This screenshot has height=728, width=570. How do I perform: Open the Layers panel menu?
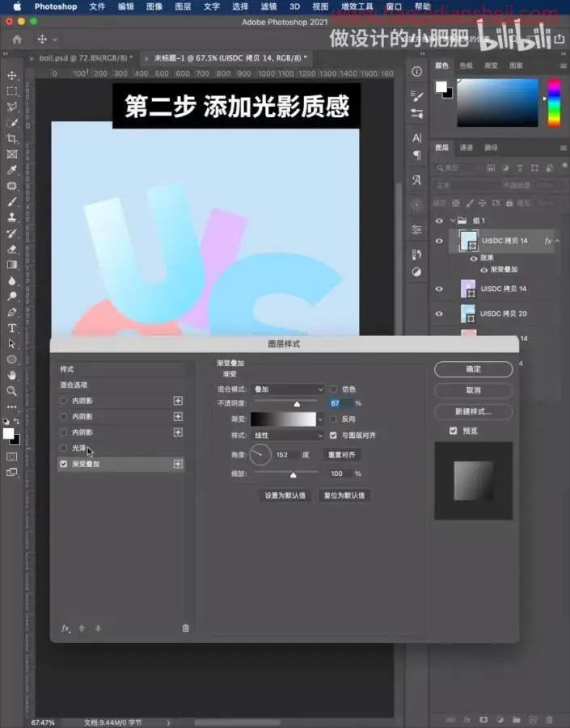(563, 148)
